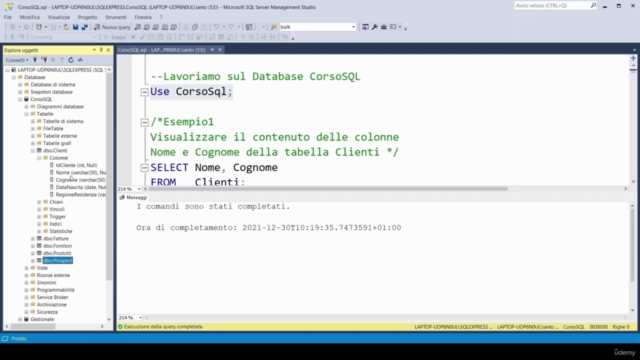Click the Esegui execute button
The height and width of the screenshot is (360, 640).
pos(115,37)
